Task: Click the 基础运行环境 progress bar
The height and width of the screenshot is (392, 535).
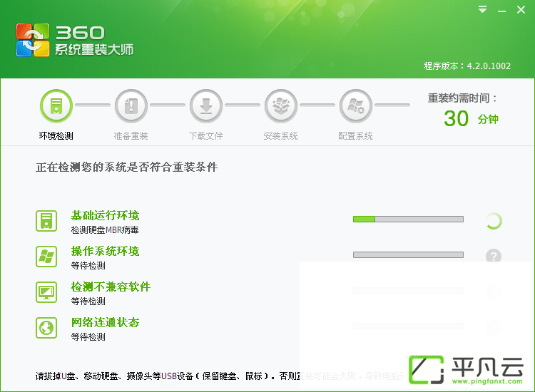Action: point(408,220)
